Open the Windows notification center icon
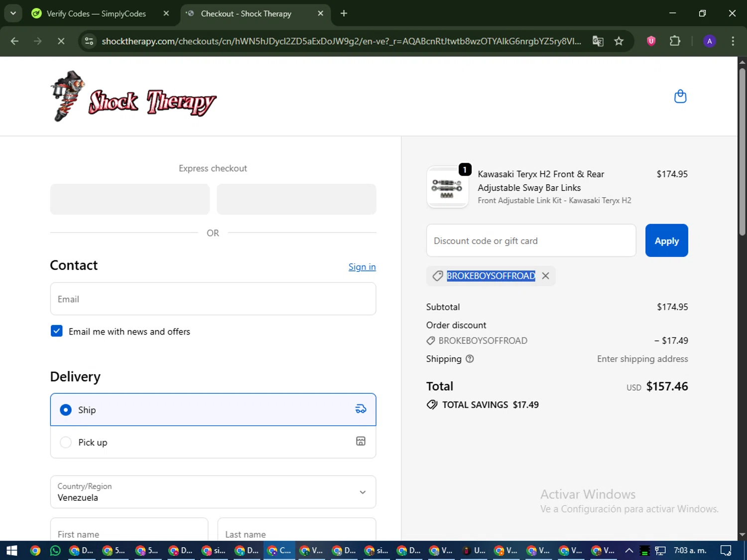 [726, 551]
